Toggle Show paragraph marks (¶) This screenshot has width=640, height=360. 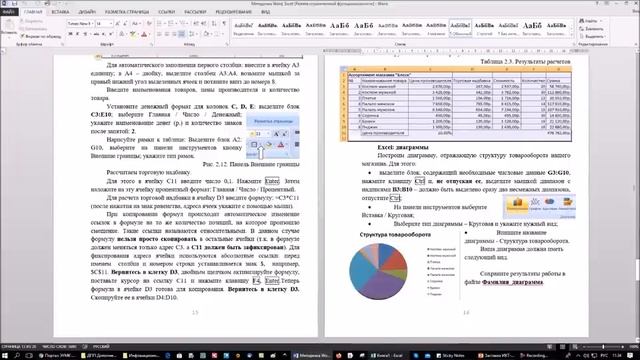click(224, 24)
